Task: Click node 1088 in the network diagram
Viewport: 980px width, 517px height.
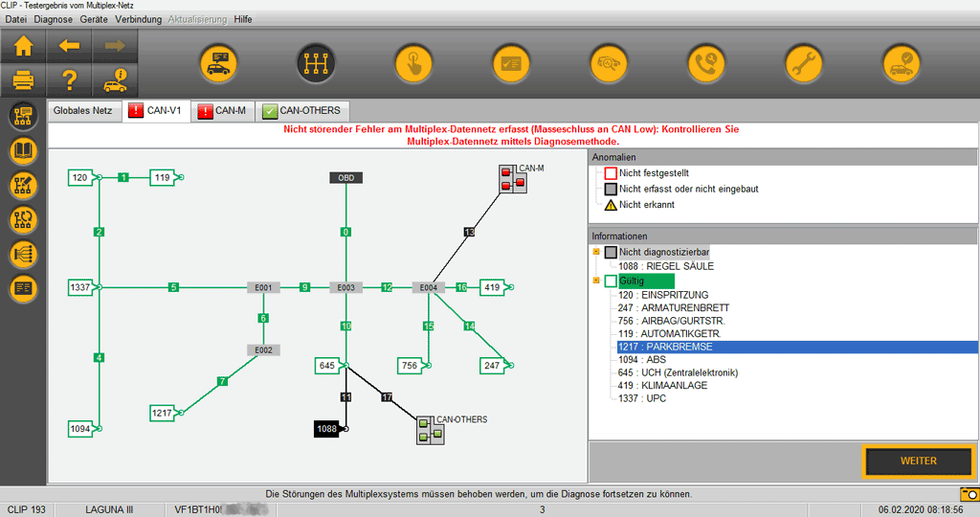Action: click(327, 430)
